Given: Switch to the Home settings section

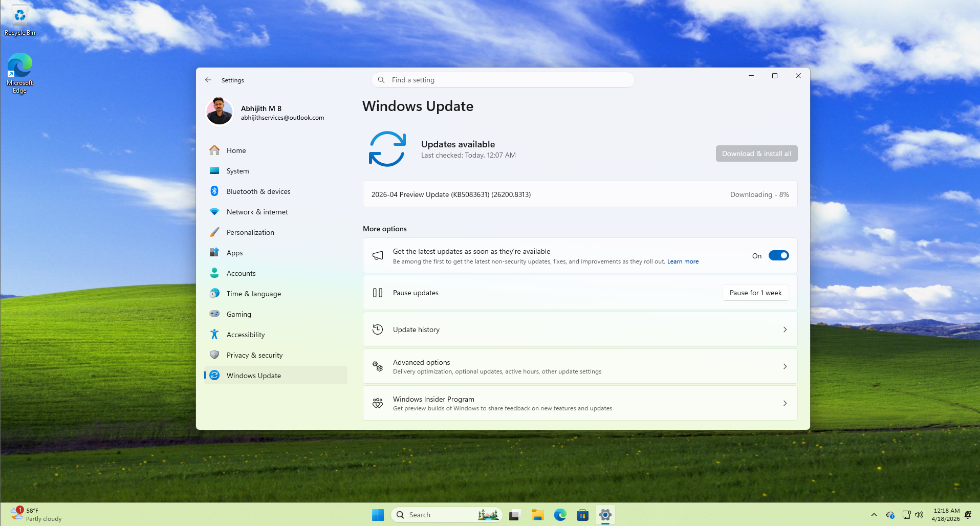Looking at the screenshot, I should click(x=236, y=150).
